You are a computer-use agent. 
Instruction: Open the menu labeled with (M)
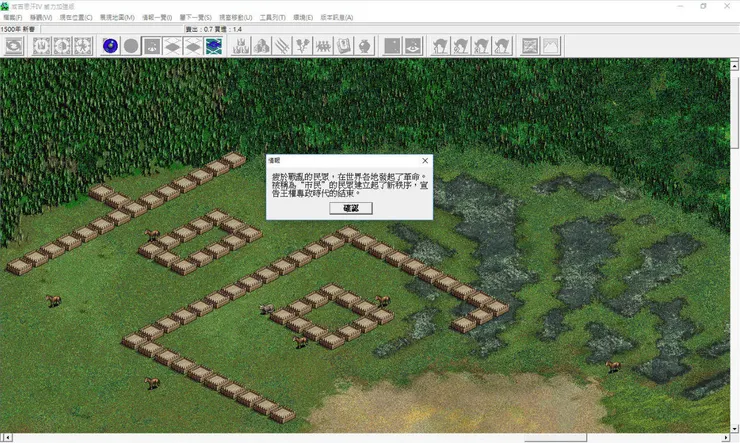[x=118, y=17]
